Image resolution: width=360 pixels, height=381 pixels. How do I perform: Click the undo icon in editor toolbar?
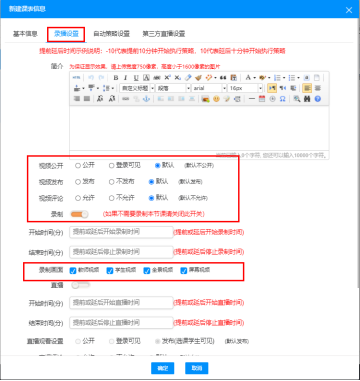click(91, 78)
